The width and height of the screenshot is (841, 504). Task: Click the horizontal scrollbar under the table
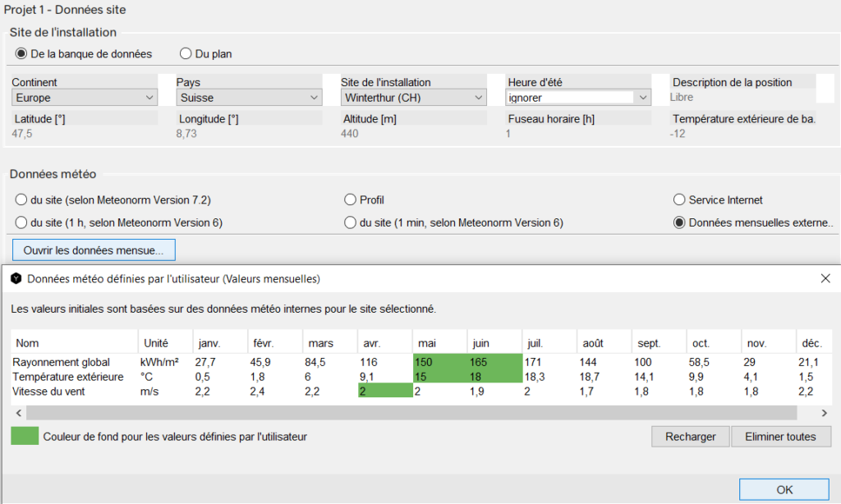[411, 413]
